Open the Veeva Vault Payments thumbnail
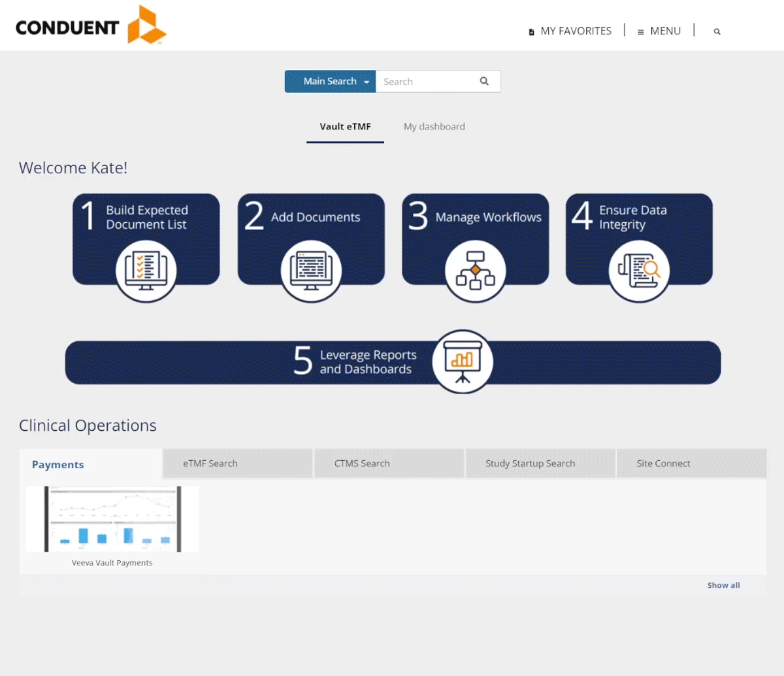The width and height of the screenshot is (784, 676). pyautogui.click(x=112, y=519)
